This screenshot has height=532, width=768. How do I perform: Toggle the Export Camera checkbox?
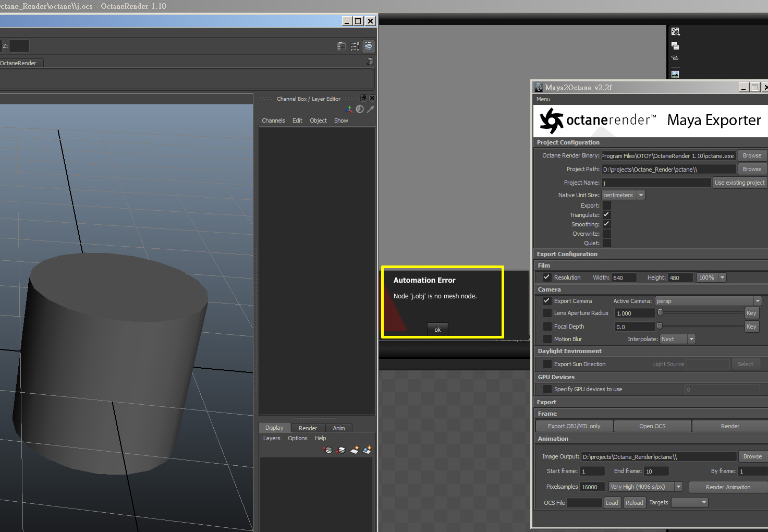tap(547, 301)
